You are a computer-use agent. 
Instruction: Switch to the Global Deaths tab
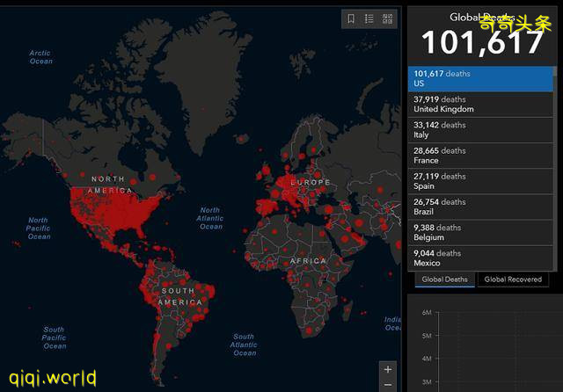(444, 279)
